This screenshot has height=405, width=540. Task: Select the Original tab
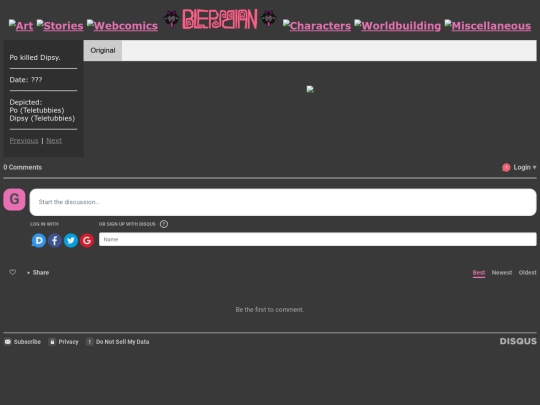pyautogui.click(x=103, y=50)
